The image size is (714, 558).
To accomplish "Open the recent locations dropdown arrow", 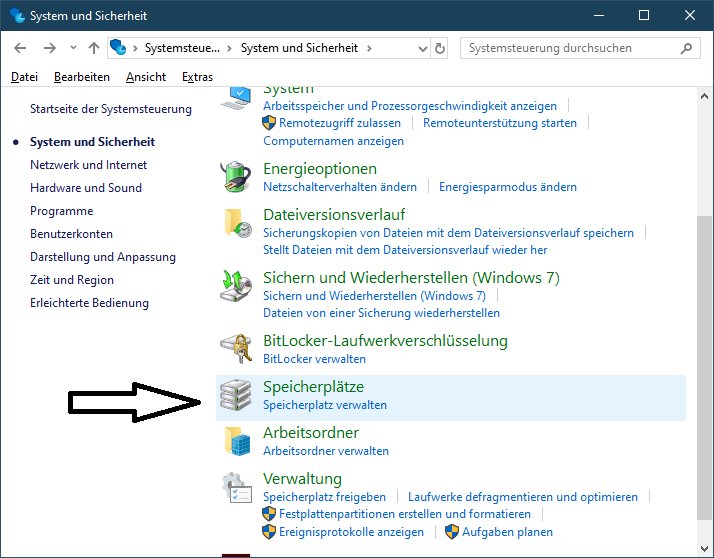I will click(73, 47).
